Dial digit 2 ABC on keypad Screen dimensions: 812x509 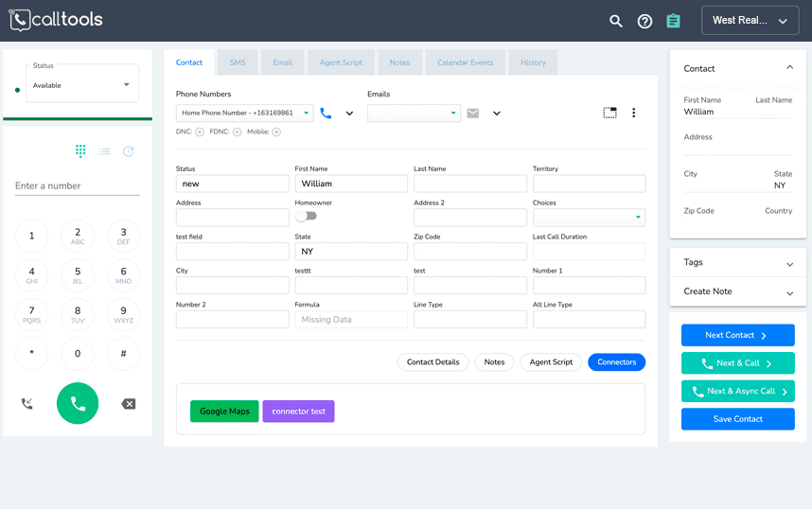click(x=78, y=237)
